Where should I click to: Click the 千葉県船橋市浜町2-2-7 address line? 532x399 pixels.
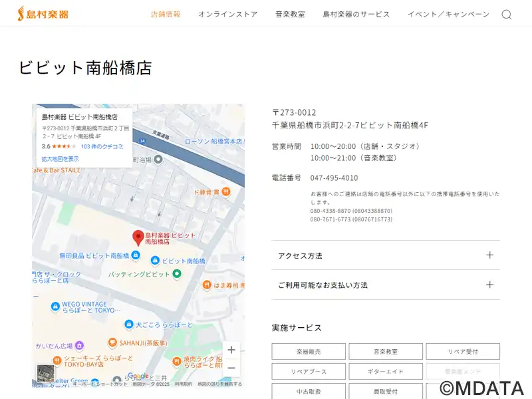350,125
